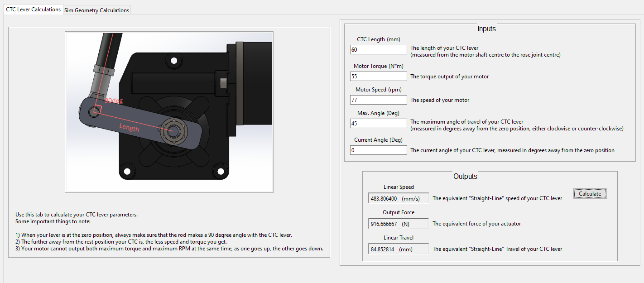Click the Current Angle (Deg) label
The width and height of the screenshot is (644, 283).
click(379, 140)
